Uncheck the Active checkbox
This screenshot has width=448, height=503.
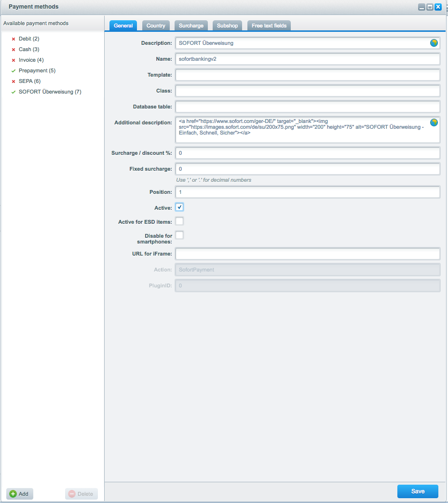(179, 207)
